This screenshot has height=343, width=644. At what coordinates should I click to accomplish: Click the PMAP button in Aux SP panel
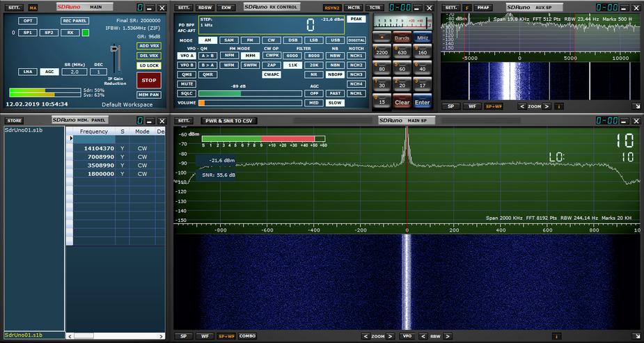coord(483,8)
